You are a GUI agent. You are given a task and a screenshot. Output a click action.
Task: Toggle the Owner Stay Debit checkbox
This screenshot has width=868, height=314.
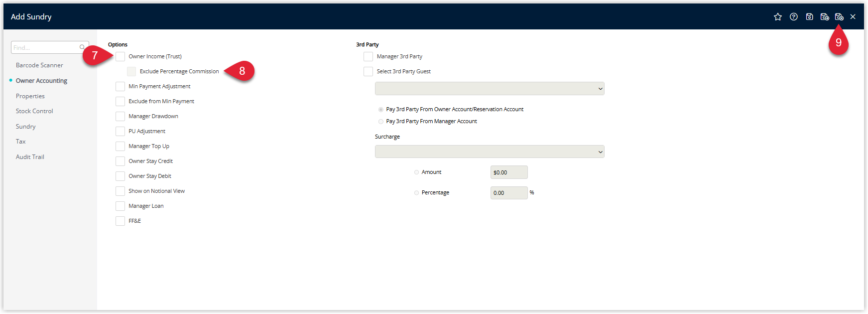[x=121, y=176]
